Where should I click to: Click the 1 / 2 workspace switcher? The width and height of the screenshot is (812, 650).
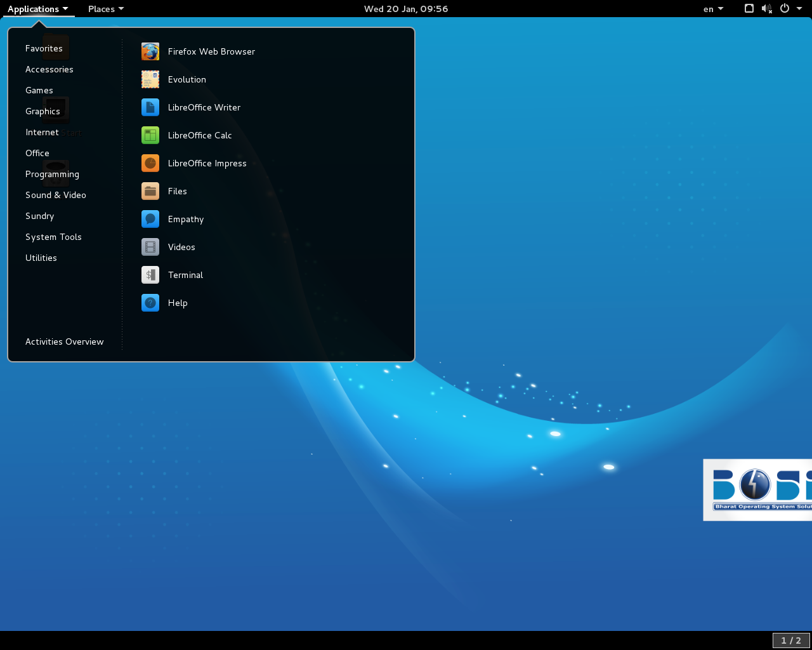(791, 640)
